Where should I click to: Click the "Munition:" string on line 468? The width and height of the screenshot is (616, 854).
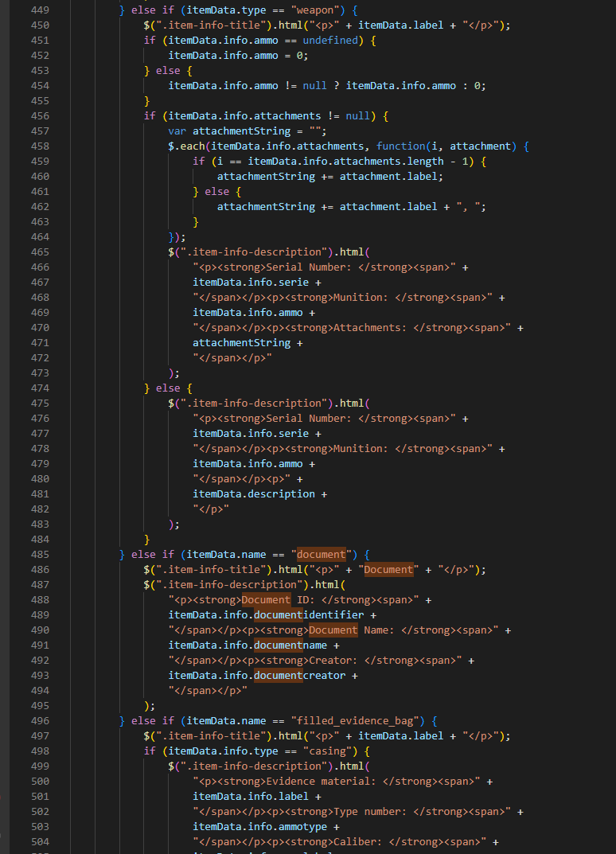tap(361, 298)
